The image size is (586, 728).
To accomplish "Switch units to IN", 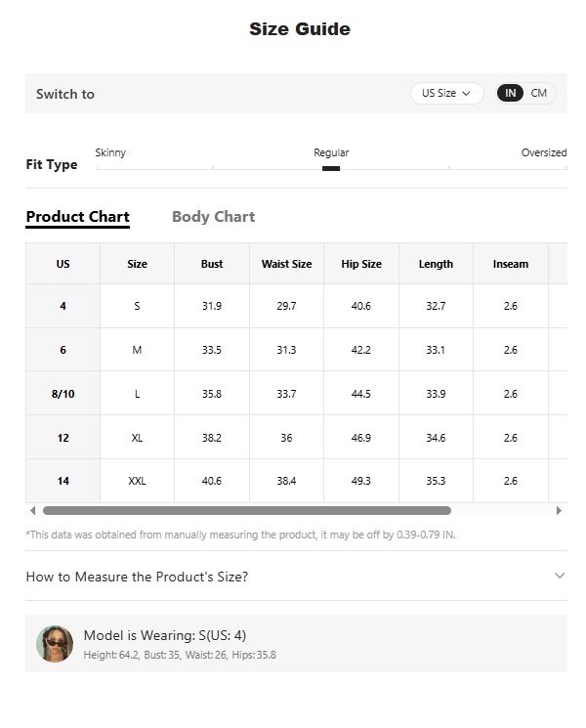I will pyautogui.click(x=510, y=94).
